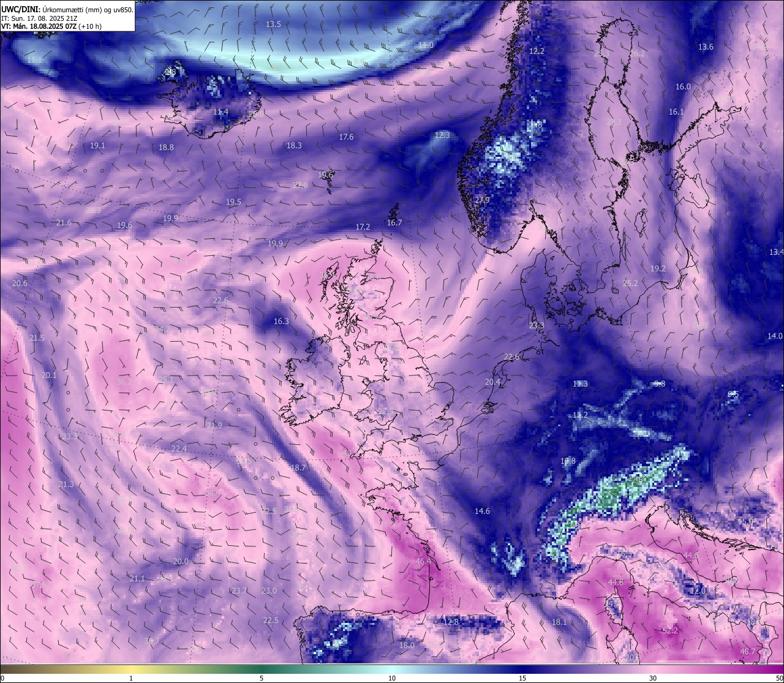The height and width of the screenshot is (683, 784).
Task: Click the 'IT: Sun. 17. 08. 2025 21Z' line
Action: point(40,18)
